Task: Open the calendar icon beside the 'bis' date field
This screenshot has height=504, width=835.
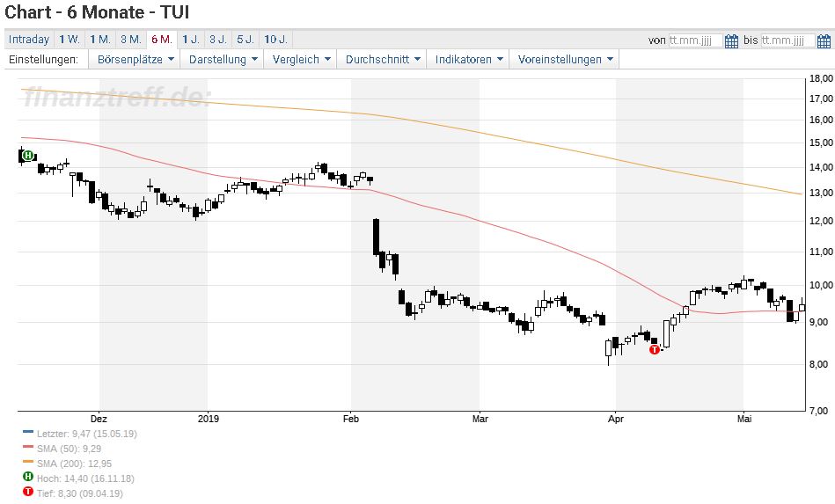Action: click(x=824, y=40)
